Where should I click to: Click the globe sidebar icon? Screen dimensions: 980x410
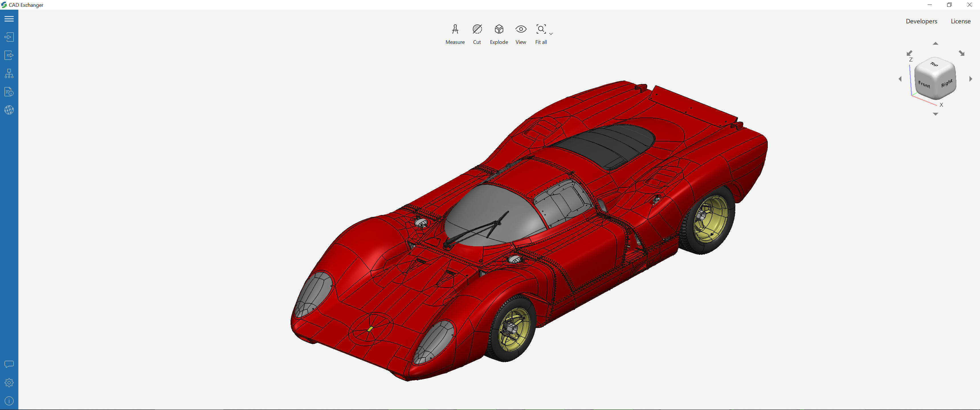click(x=9, y=110)
